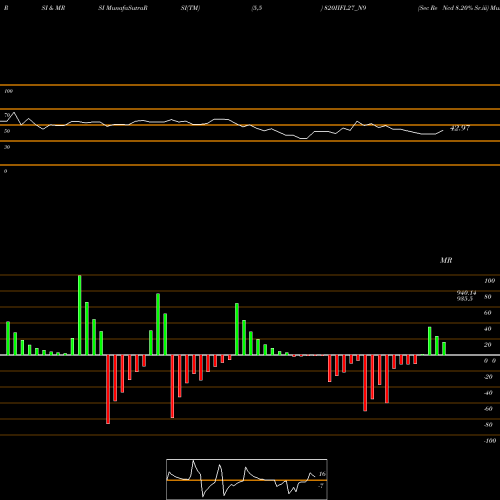Screen dimensions: 500x500
Task: Click the value 985.5 in MR panel
Action: point(465,298)
